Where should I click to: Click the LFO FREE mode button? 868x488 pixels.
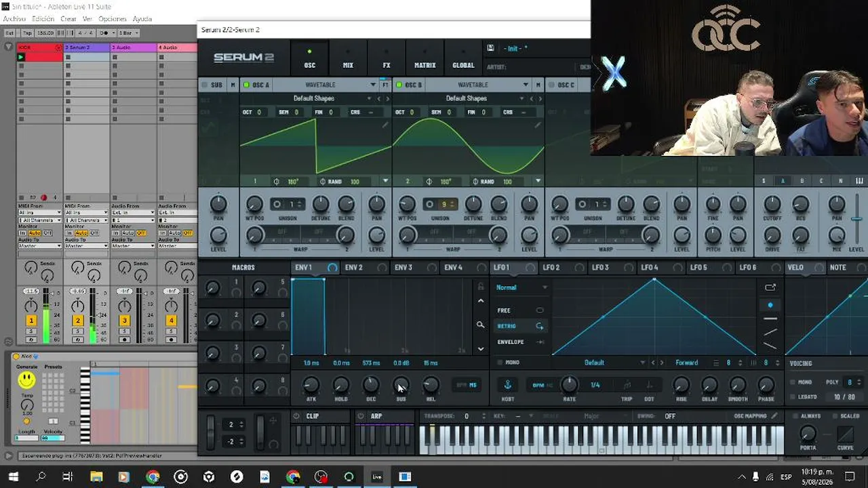click(x=520, y=310)
